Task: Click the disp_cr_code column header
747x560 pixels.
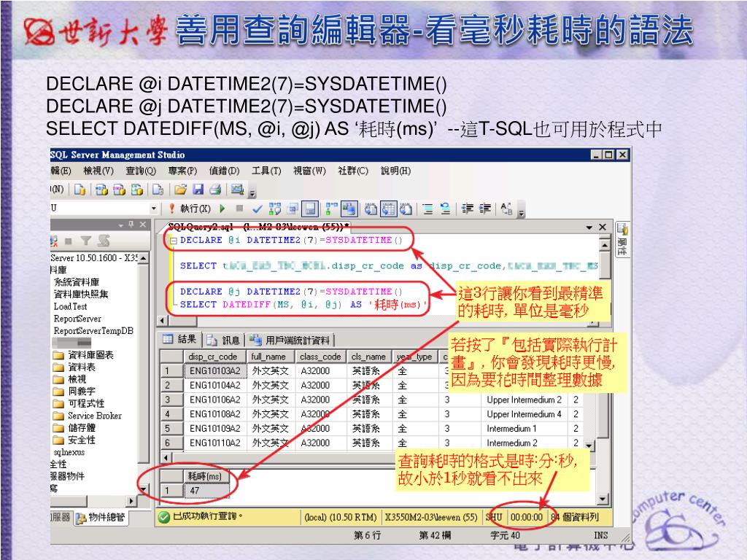Action: (215, 357)
